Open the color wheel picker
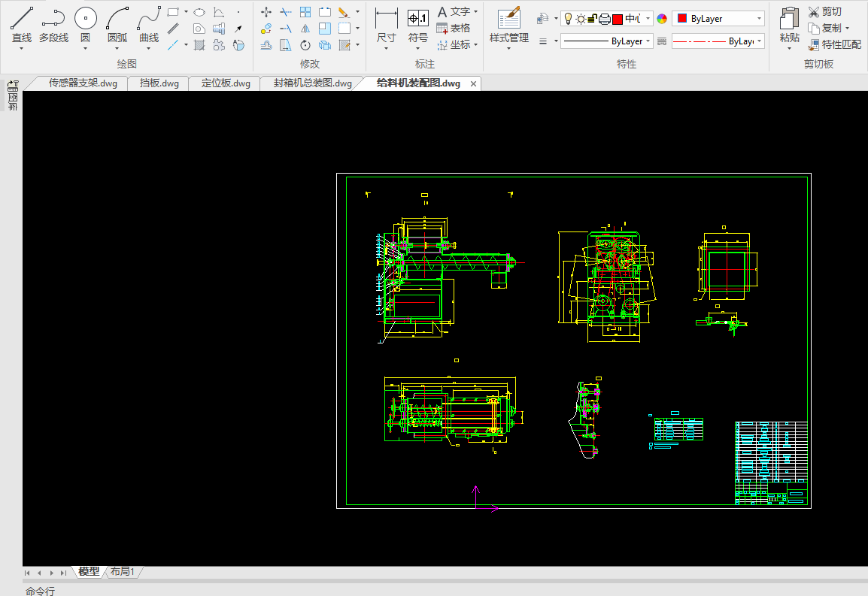This screenshot has width=868, height=596. [x=661, y=19]
